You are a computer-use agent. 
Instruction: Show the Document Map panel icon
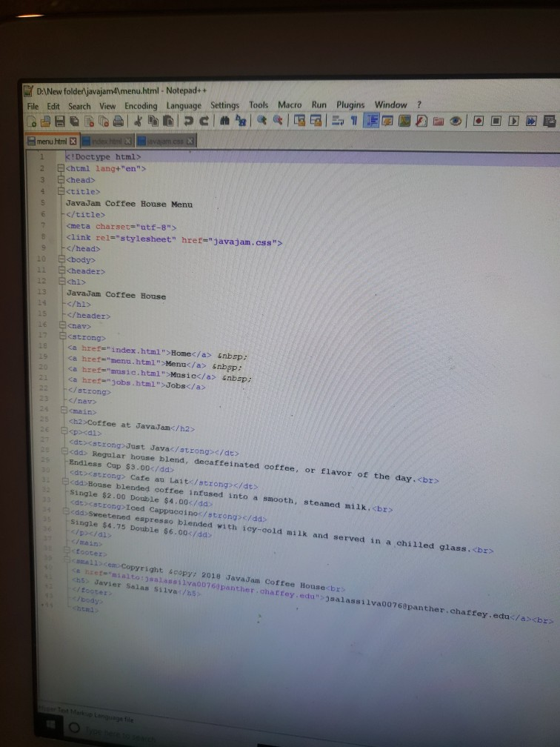[x=404, y=121]
